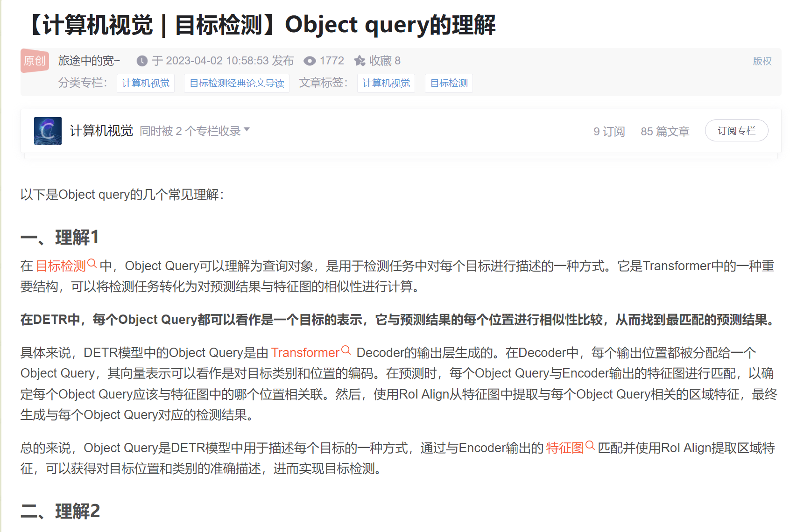Open 计算机视觉 category column tag
The image size is (797, 532).
146,83
